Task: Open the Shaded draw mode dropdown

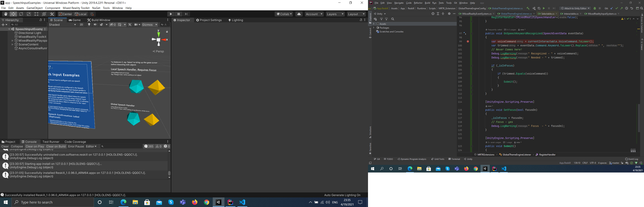Action: (x=62, y=25)
